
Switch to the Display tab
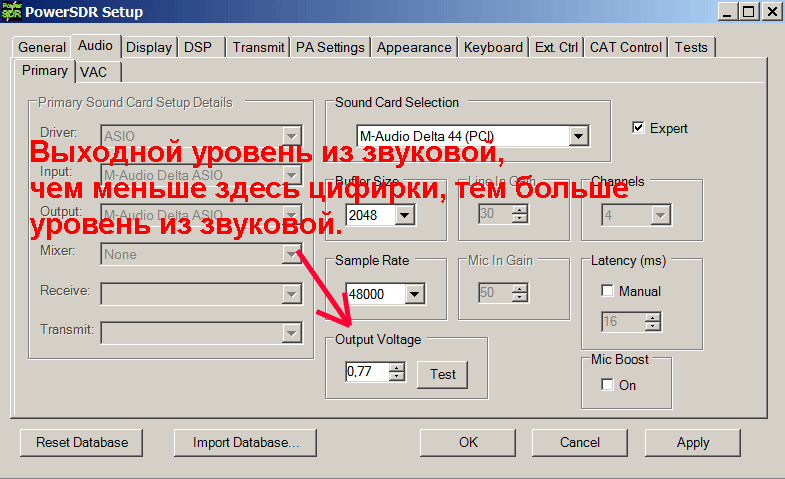tap(149, 47)
